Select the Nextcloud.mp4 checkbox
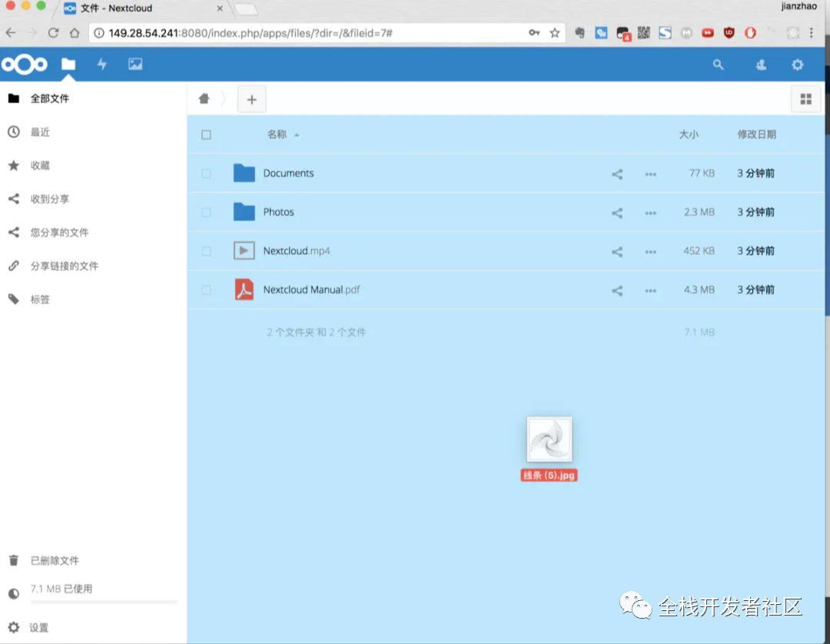 tap(207, 251)
